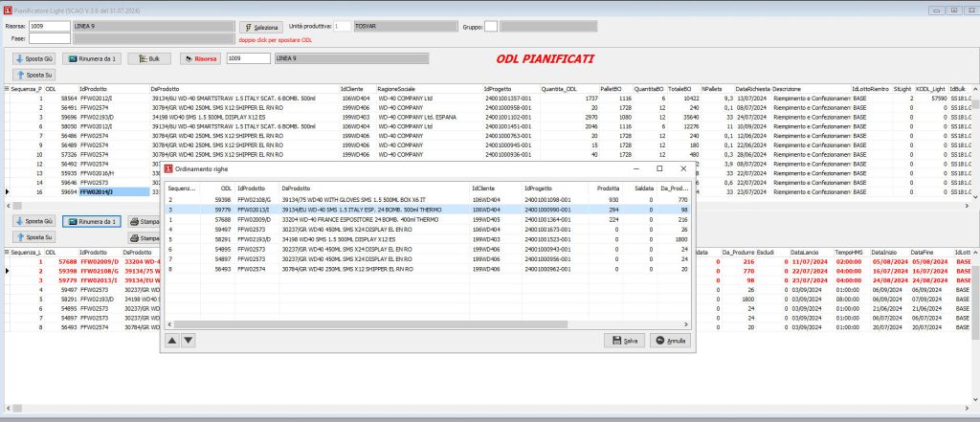The image size is (980, 422).
Task: Close the Ordinamento righe dialog
Action: 683,168
